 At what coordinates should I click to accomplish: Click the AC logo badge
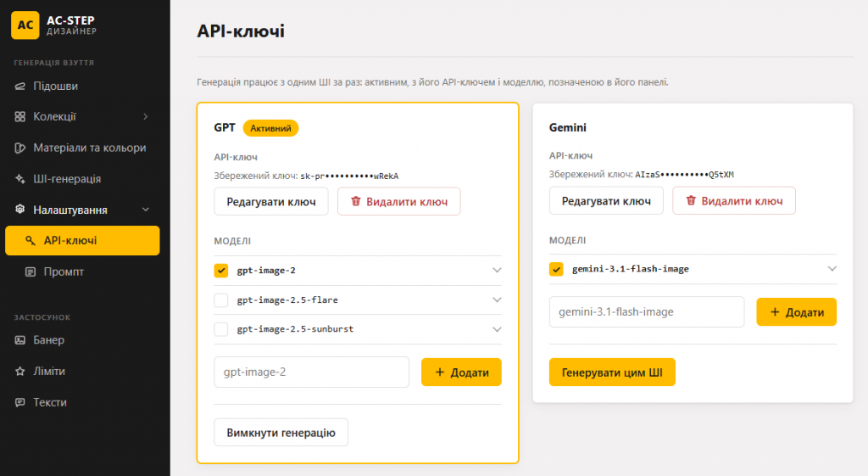[25, 25]
